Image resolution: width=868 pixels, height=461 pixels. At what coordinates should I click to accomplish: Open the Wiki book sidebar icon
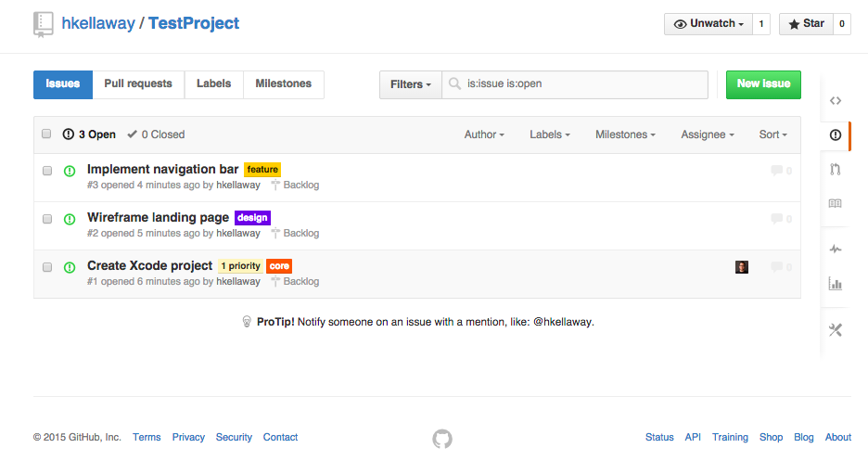(836, 204)
